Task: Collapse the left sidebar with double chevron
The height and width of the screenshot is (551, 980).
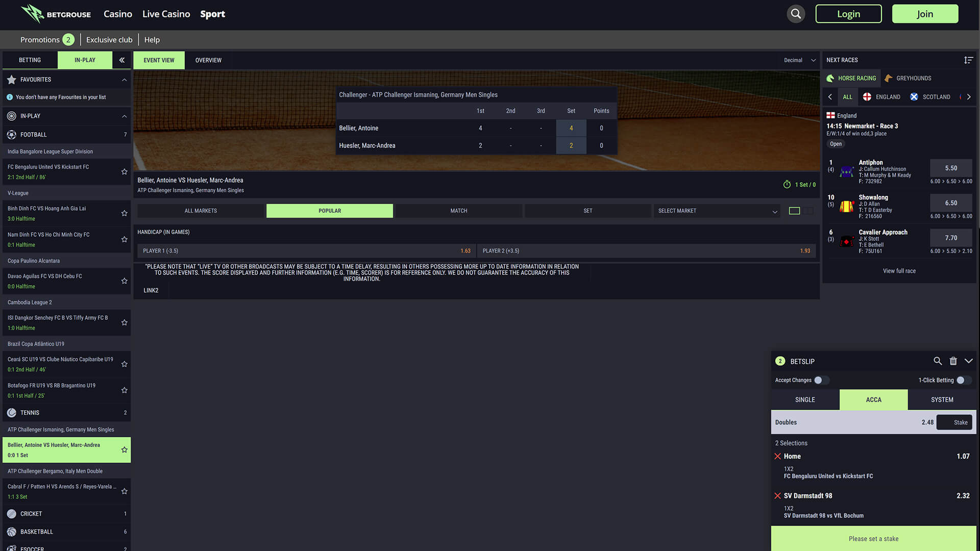Action: pyautogui.click(x=122, y=60)
